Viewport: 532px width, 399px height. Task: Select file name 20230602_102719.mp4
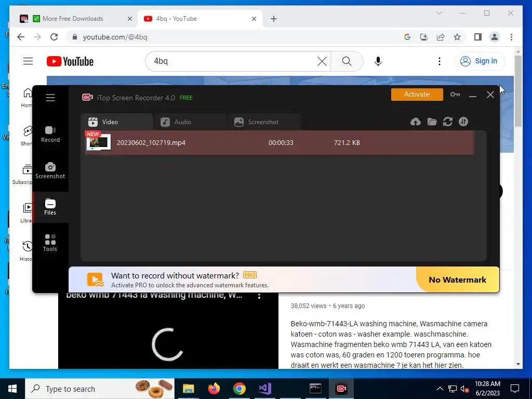tap(151, 142)
